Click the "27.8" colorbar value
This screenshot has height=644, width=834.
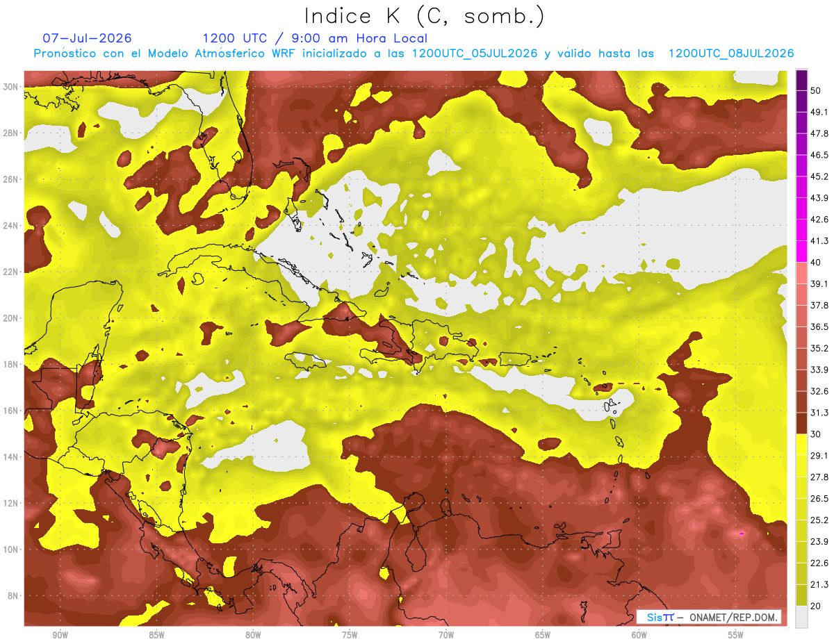819,477
